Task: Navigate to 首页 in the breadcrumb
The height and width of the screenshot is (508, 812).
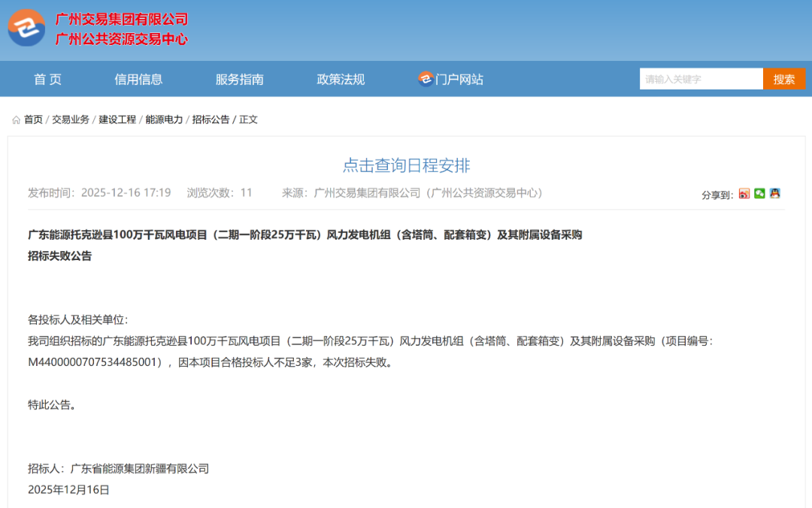Action: click(33, 119)
